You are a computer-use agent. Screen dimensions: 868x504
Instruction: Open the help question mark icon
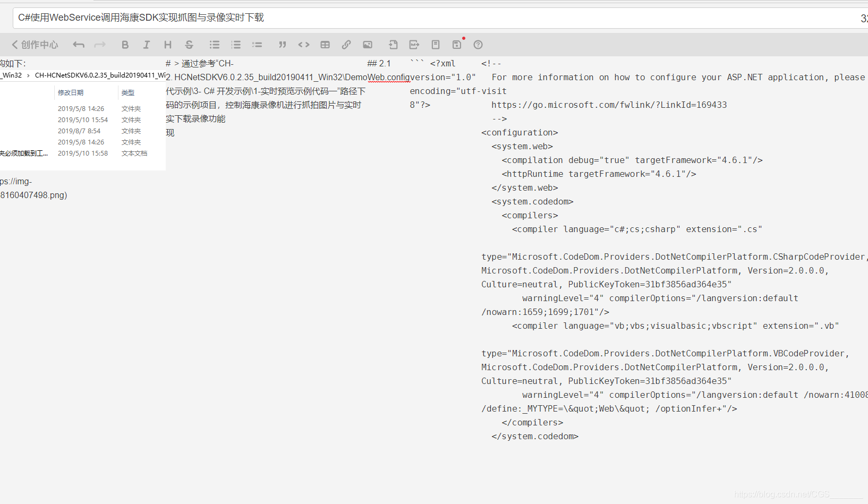click(478, 45)
